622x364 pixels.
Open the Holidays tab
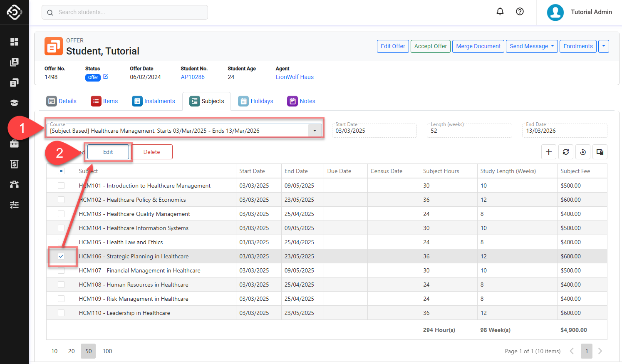256,101
